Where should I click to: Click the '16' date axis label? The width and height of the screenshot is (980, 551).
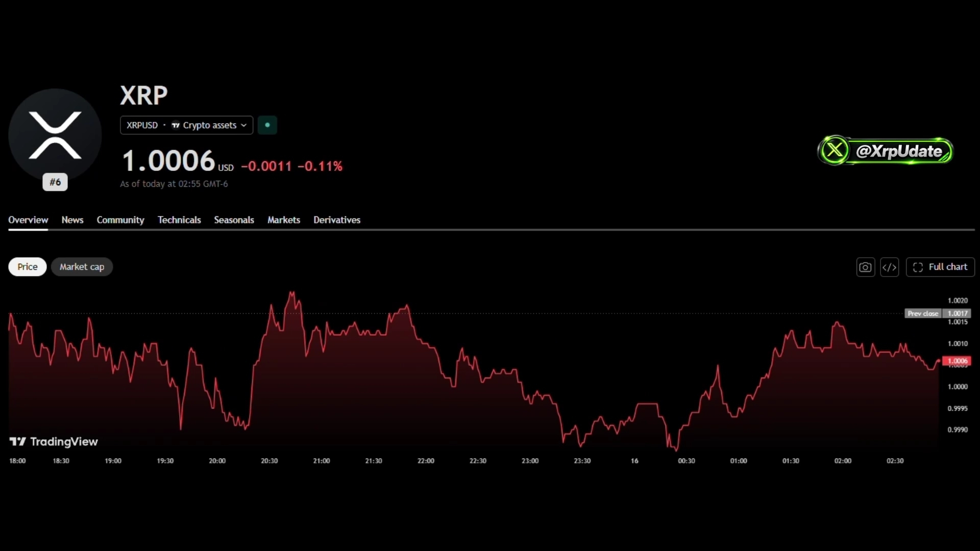(634, 461)
